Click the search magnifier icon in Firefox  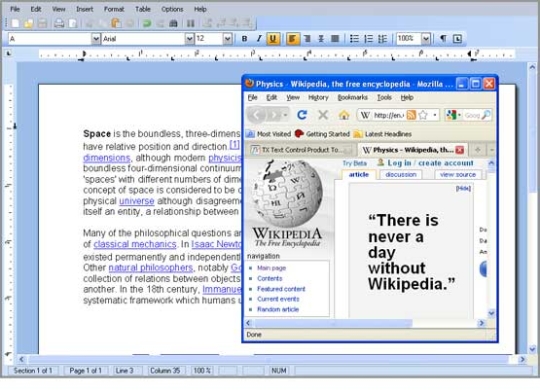point(486,115)
